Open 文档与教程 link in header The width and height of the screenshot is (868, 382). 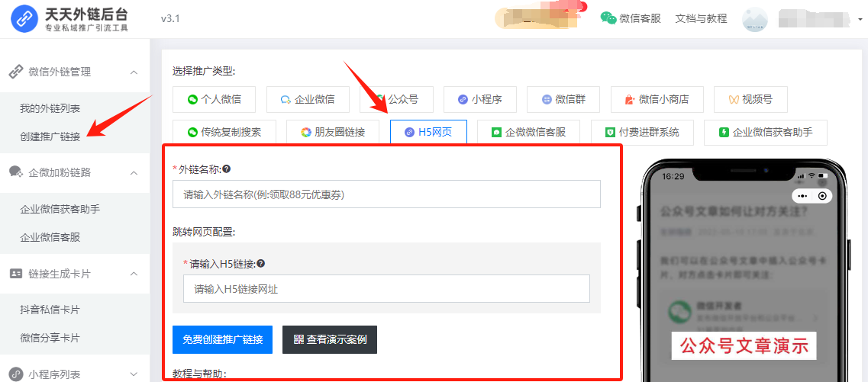tap(701, 18)
